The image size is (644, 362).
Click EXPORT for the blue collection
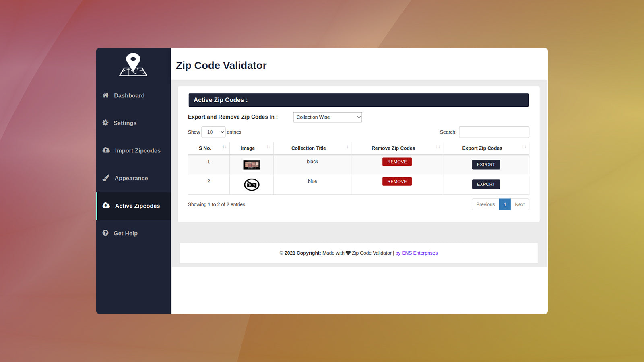[486, 184]
